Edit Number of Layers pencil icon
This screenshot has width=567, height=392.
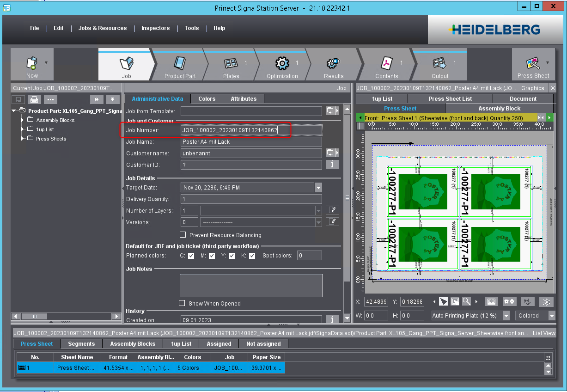click(332, 210)
